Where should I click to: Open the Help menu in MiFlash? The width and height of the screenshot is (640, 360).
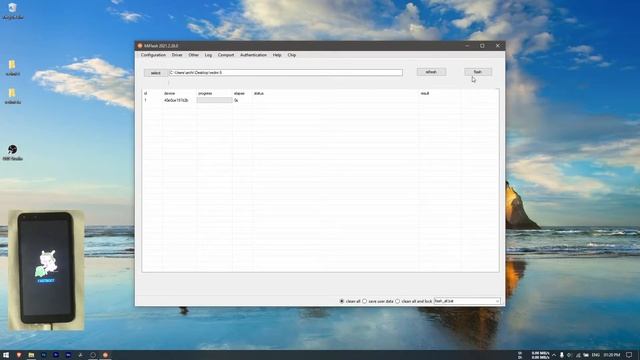pyautogui.click(x=277, y=55)
